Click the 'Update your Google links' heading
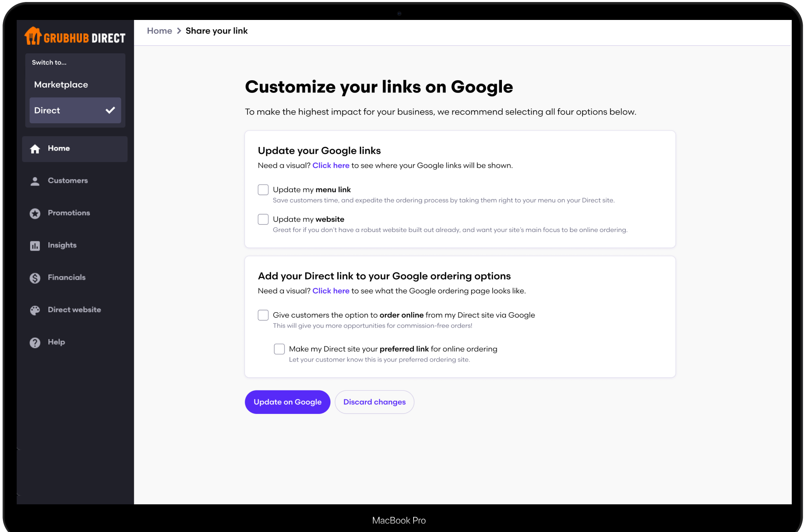The image size is (806, 532). [319, 151]
